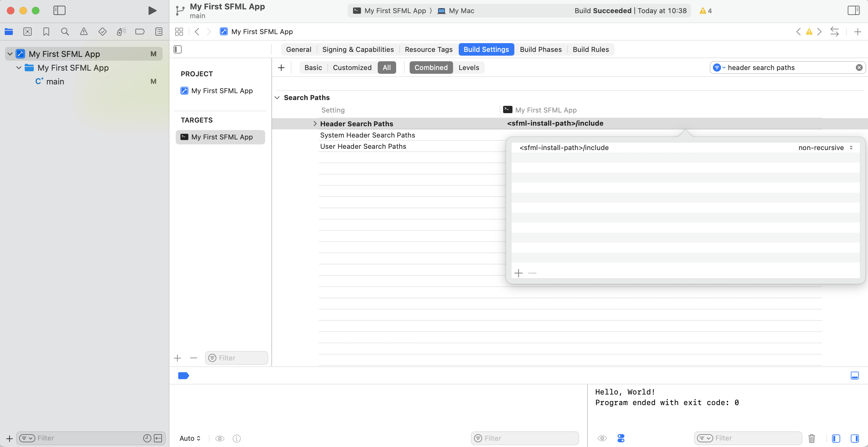
Task: Select the Levels view button
Action: (x=469, y=68)
